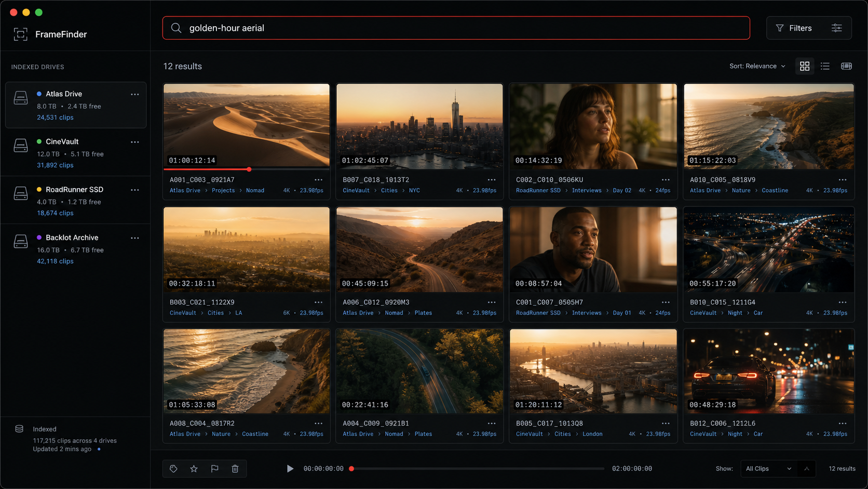
Task: Click the CineVault drive icon
Action: [21, 146]
